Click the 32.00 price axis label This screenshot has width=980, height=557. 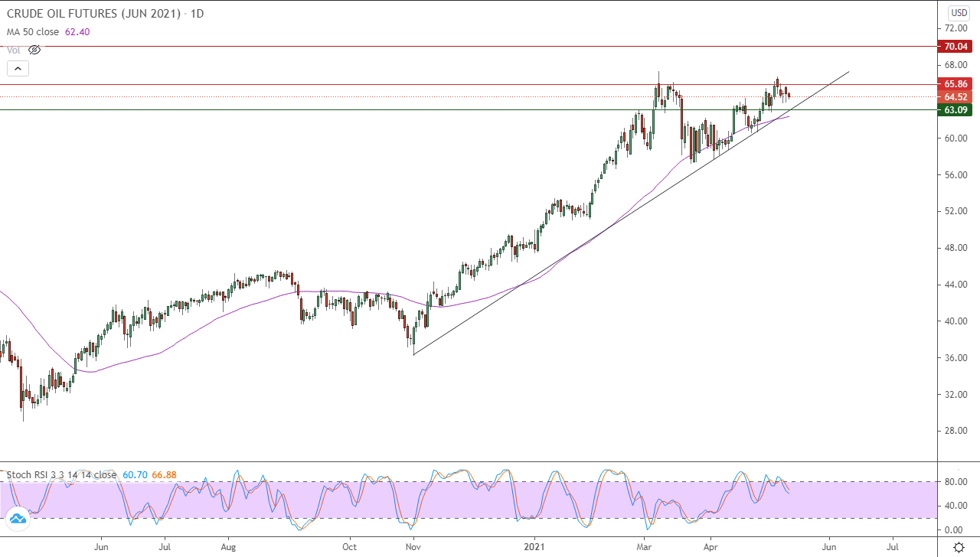(956, 395)
